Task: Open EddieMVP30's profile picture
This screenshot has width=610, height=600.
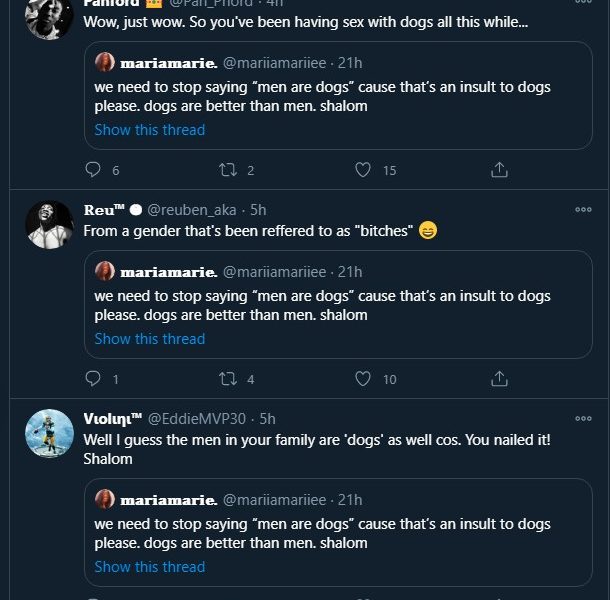Action: [x=49, y=433]
